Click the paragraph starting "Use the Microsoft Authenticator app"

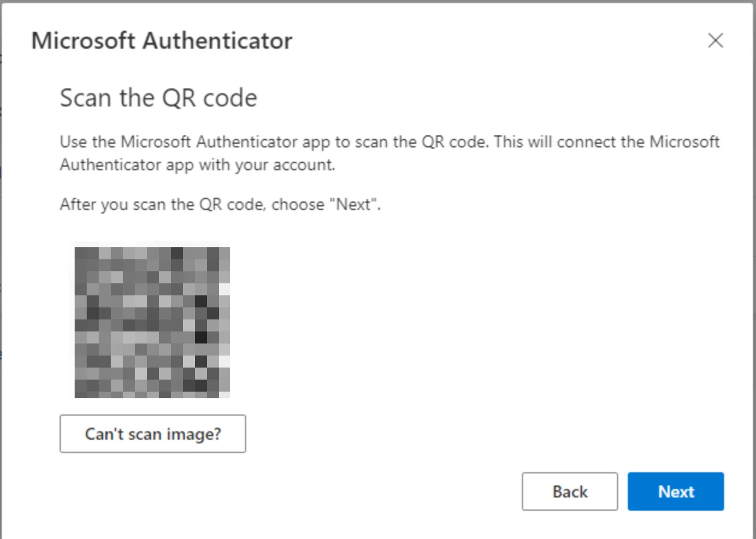(389, 153)
